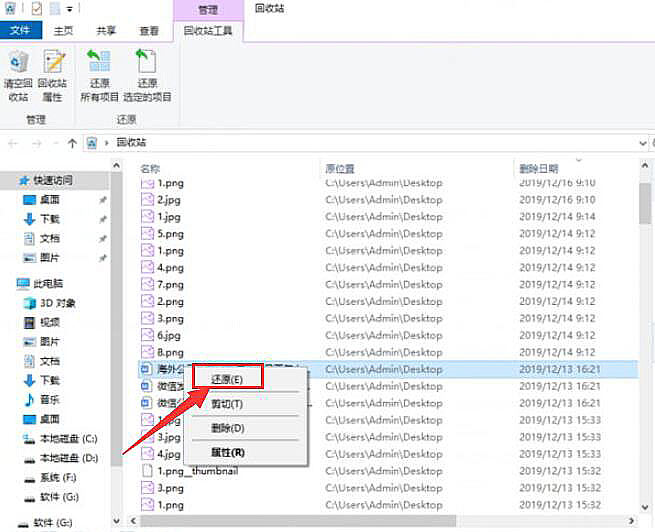Image resolution: width=655 pixels, height=532 pixels.
Task: Select file 2.jpg in list
Action: coord(169,200)
